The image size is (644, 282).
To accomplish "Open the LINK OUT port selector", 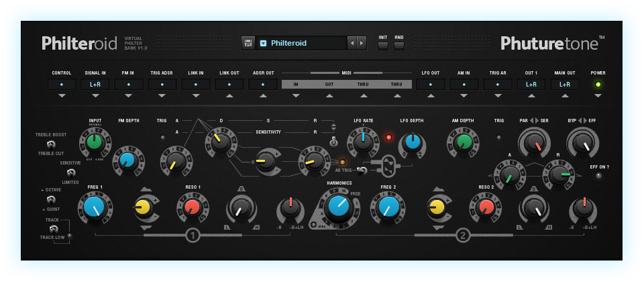I will click(x=229, y=85).
